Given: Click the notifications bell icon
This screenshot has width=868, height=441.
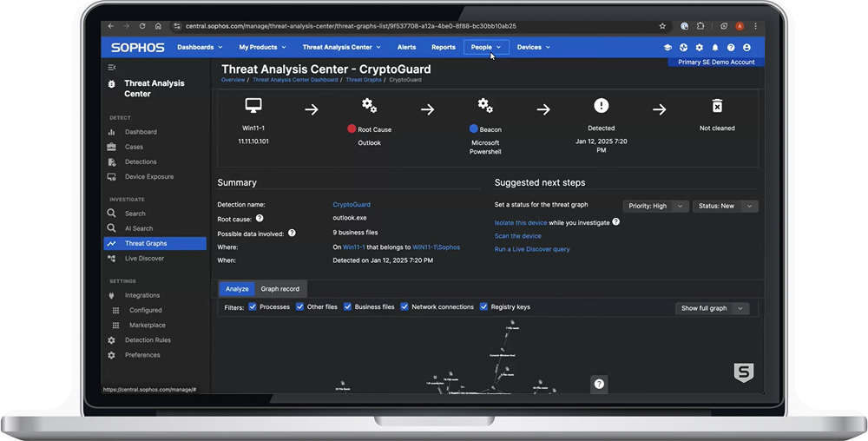Looking at the screenshot, I should pyautogui.click(x=715, y=48).
